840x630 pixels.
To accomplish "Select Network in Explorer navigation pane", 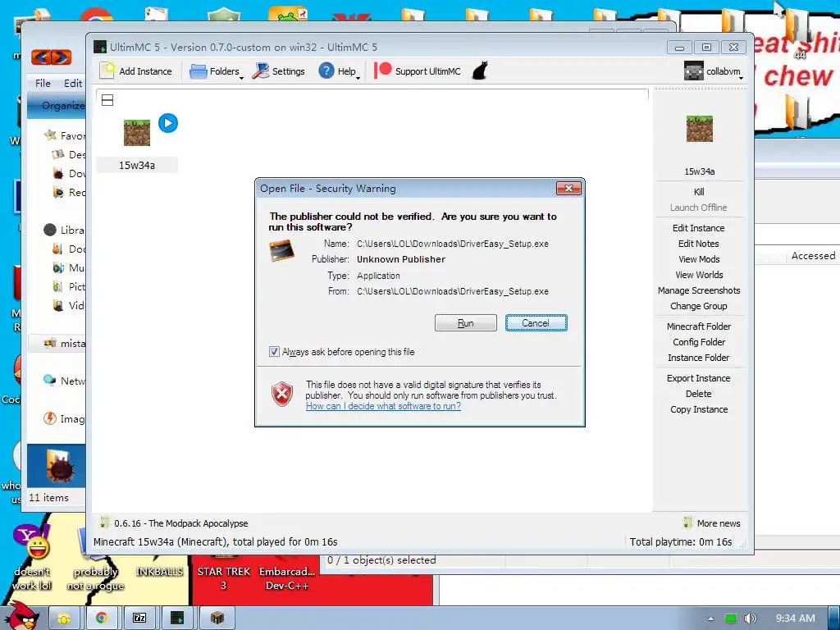I will pos(64,381).
